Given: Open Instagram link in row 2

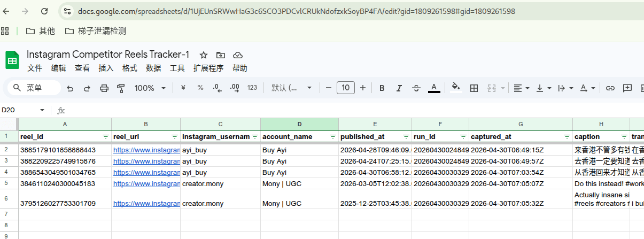Looking at the screenshot, I should click(x=146, y=150).
